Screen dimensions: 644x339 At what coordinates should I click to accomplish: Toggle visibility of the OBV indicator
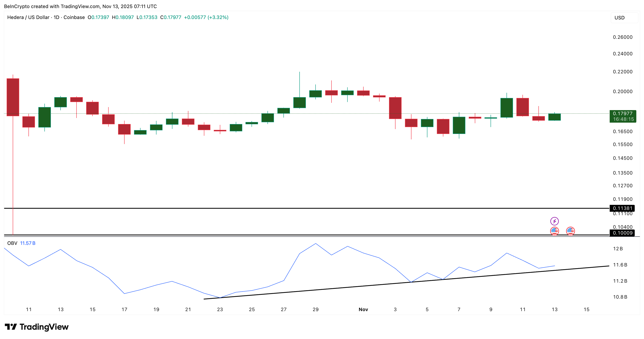[x=13, y=243]
